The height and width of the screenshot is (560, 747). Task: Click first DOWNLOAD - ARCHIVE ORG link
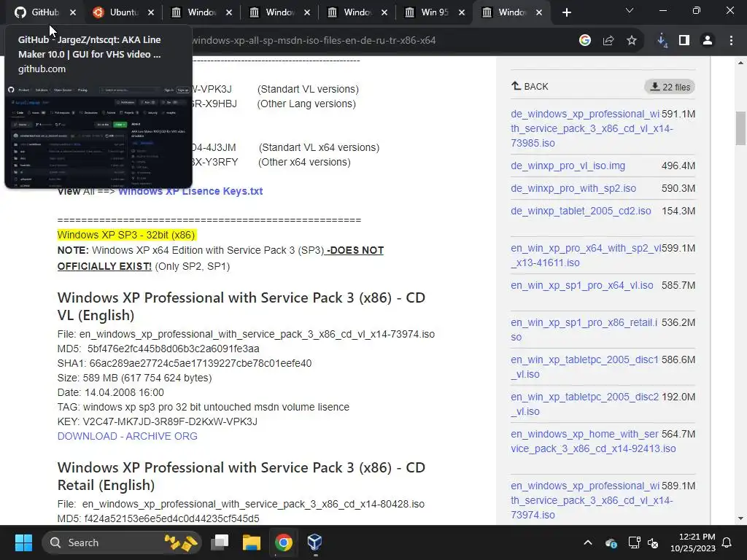pyautogui.click(x=127, y=436)
